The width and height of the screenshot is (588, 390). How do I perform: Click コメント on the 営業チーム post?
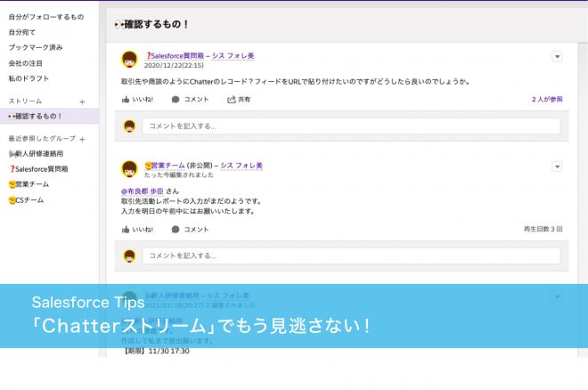[190, 229]
